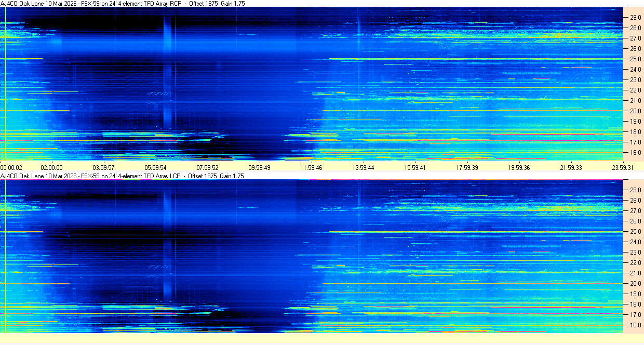
Task: Select the 11:59:46 time axis label
Action: tap(312, 167)
